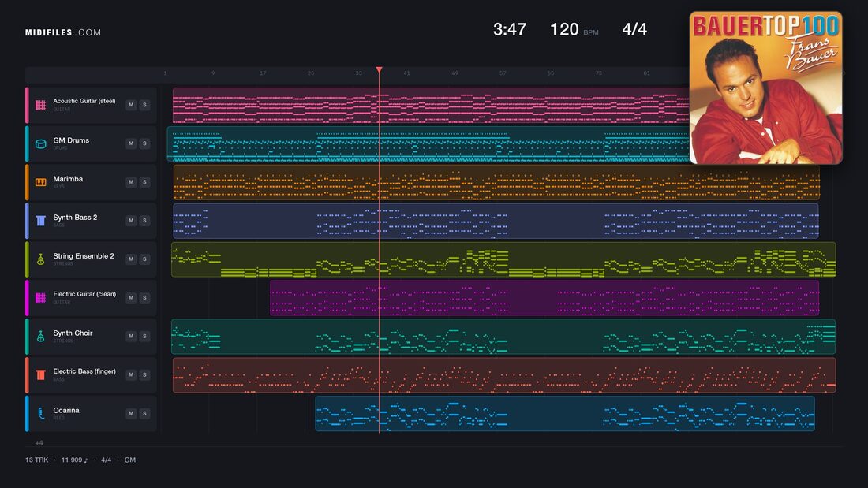Click the Synth Bass 2 track name
868x488 pixels.
(75, 217)
